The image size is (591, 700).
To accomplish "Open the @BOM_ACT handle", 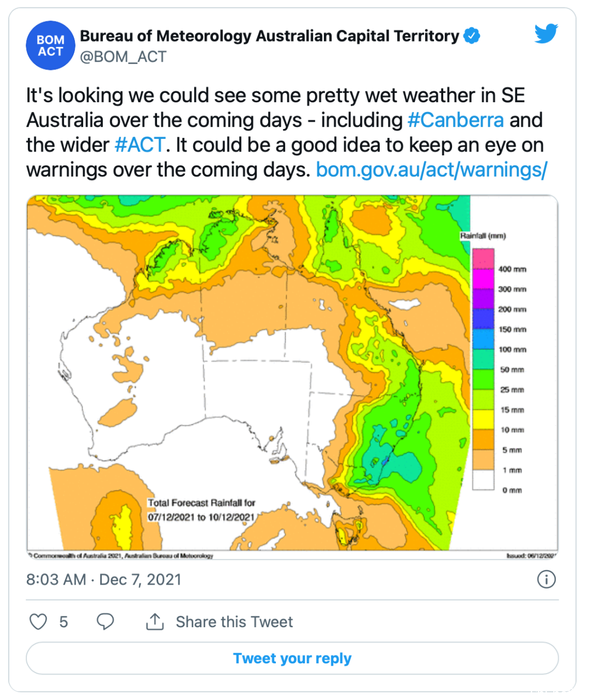I will (123, 57).
